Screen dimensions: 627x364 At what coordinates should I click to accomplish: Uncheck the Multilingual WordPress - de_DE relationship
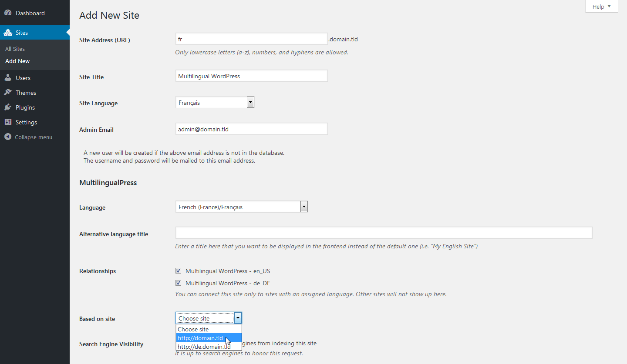click(x=178, y=283)
